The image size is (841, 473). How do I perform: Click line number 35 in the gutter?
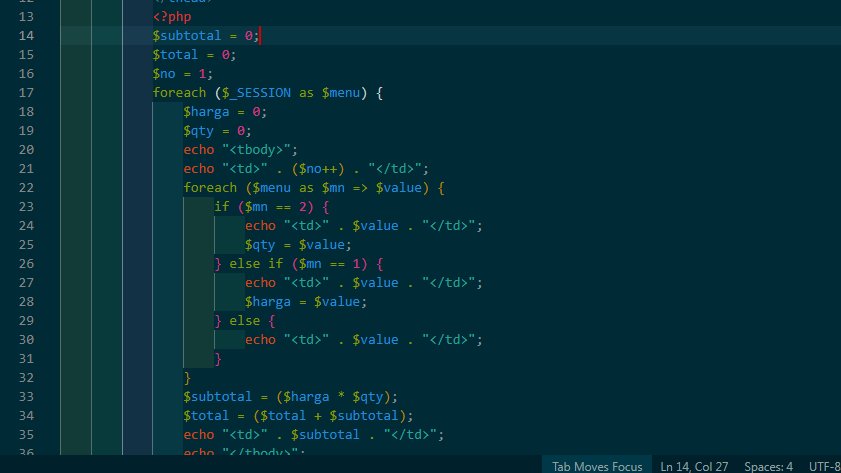coord(26,434)
